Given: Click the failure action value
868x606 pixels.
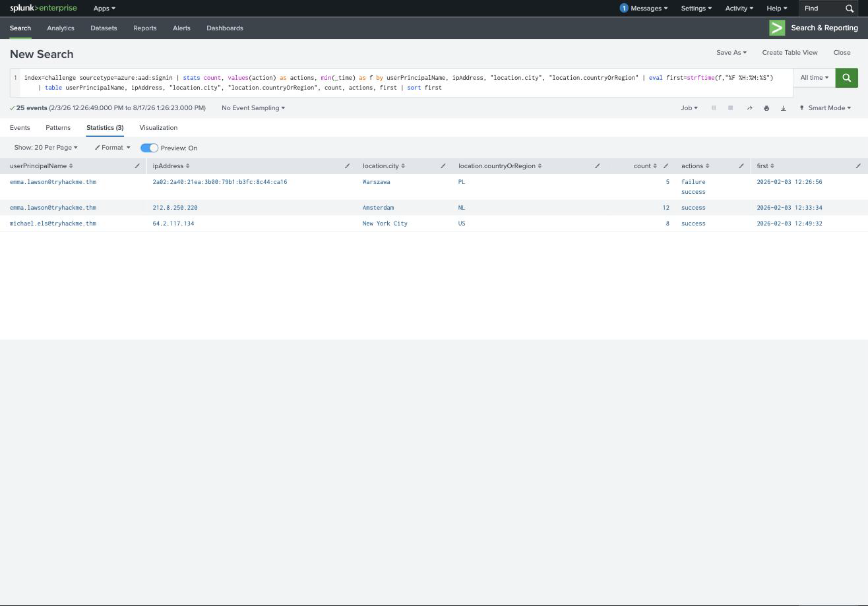Looking at the screenshot, I should coord(693,182).
